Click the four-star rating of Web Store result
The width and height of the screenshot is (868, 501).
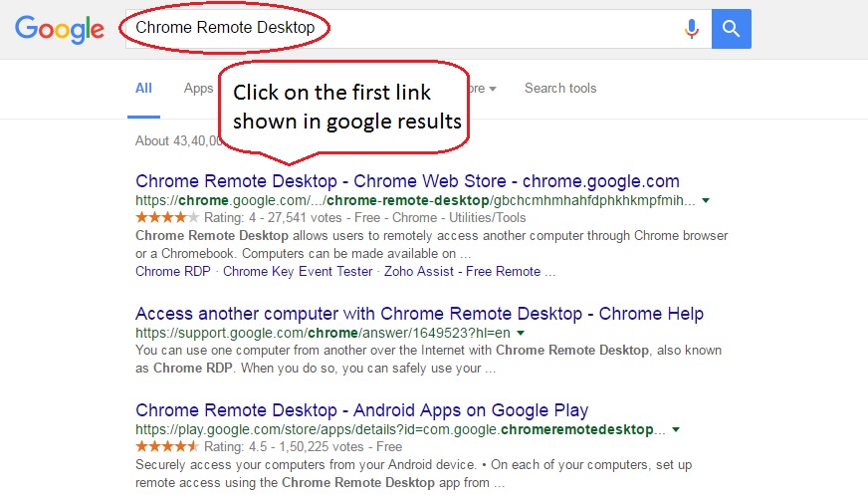(167, 217)
